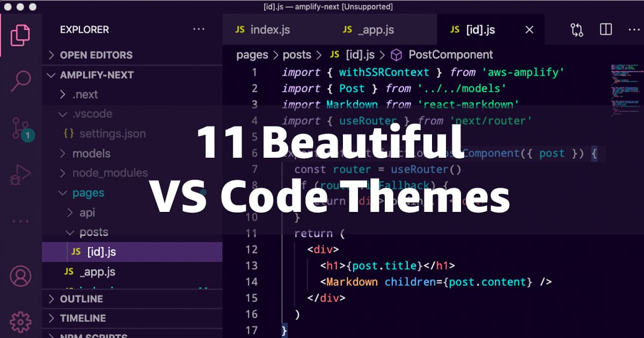Viewport: 644px width, 338px height.
Task: Select [id].js file in the explorer tree
Action: pyautogui.click(x=101, y=252)
